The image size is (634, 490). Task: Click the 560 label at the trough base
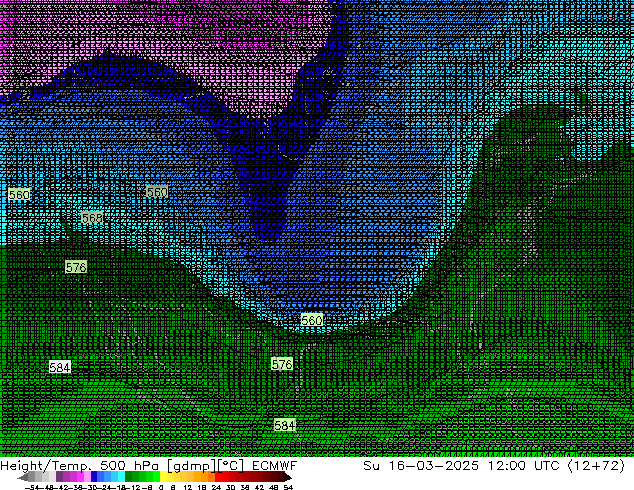pos(312,320)
